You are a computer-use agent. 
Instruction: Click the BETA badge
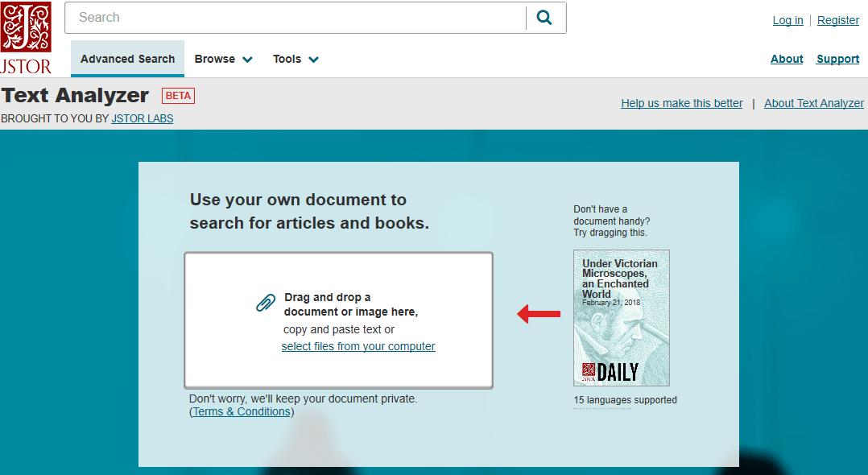178,96
